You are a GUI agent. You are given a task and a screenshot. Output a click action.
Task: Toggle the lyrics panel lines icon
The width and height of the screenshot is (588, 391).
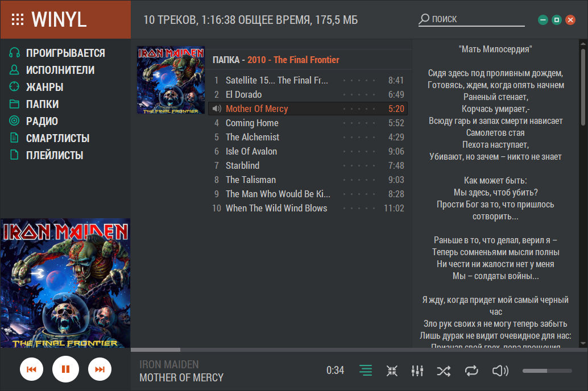[x=366, y=371]
